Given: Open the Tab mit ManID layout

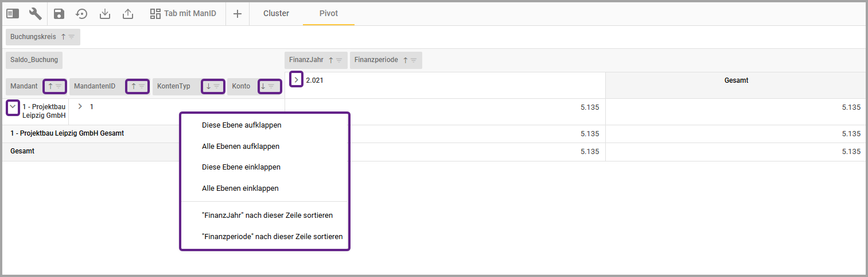Looking at the screenshot, I should tap(183, 13).
